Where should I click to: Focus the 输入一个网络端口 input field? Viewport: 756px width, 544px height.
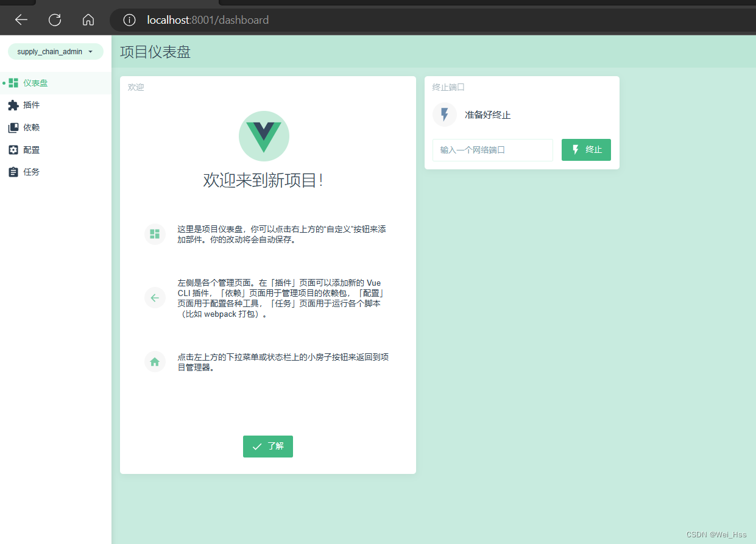493,150
